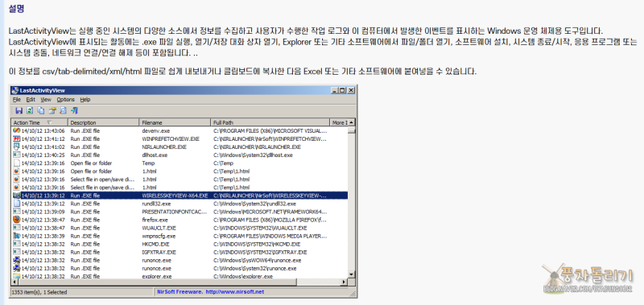This screenshot has height=305, width=644.
Task: Click the WINPREFETCHVIEW.EXE row icon
Action: click(x=16, y=138)
